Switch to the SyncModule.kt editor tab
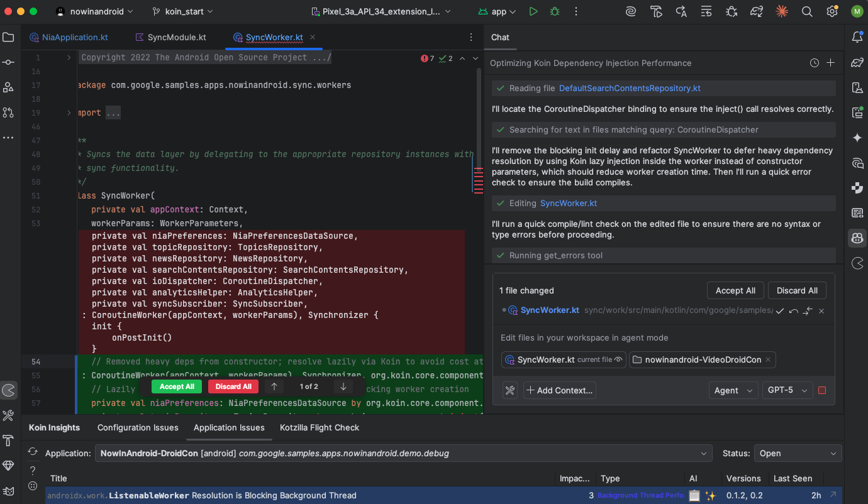Screen dimensions: 868x504 [x=170, y=37]
